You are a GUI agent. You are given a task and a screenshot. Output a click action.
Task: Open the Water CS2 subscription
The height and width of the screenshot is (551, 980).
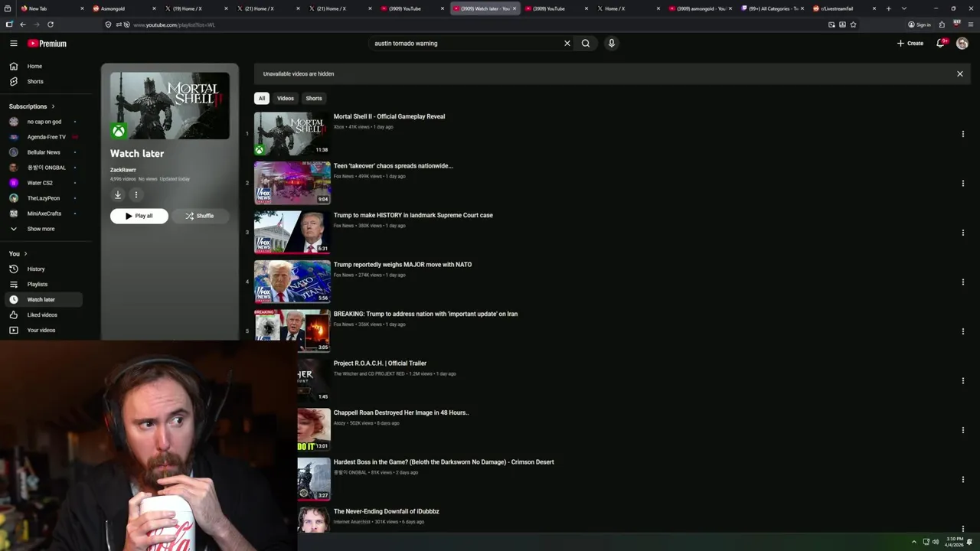pos(44,183)
